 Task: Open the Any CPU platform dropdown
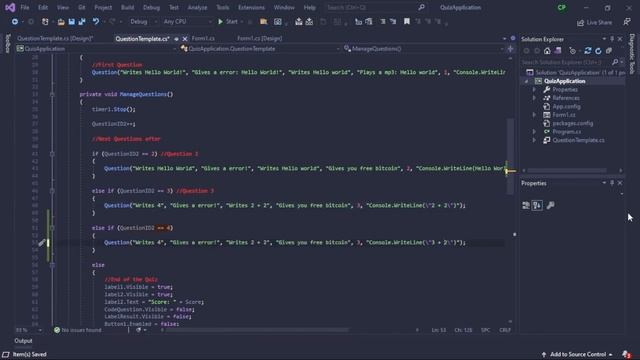pyautogui.click(x=187, y=22)
